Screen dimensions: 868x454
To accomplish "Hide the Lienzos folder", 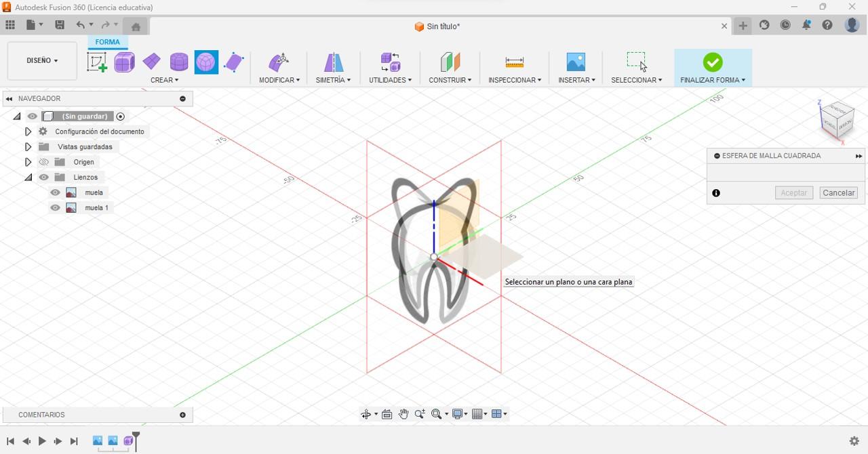I will (44, 178).
